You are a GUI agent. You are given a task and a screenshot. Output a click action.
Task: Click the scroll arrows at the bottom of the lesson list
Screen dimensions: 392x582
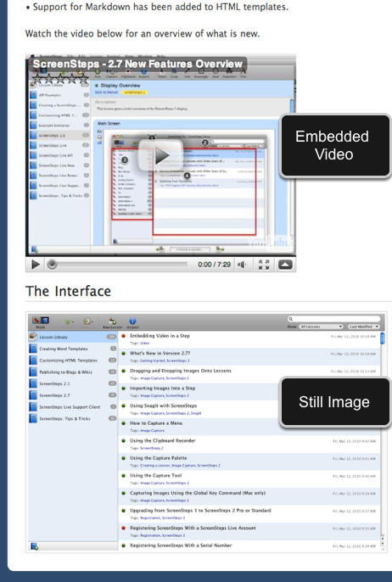click(x=383, y=540)
